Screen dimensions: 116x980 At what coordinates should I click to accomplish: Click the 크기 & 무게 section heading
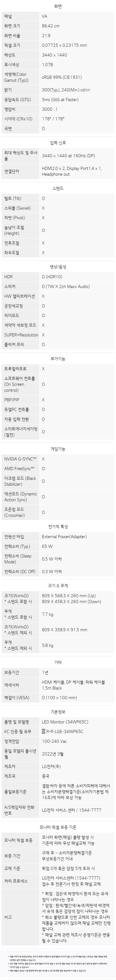(58, 586)
